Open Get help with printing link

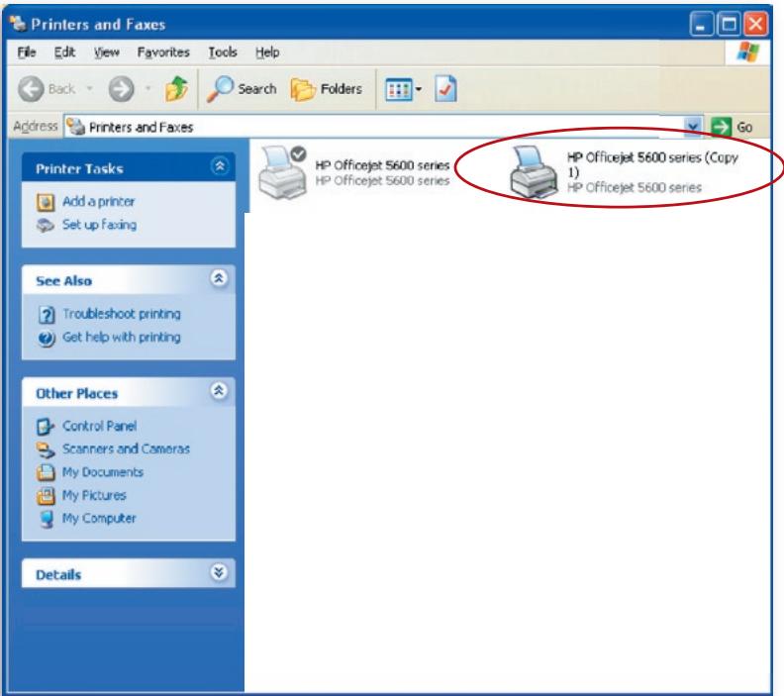122,337
